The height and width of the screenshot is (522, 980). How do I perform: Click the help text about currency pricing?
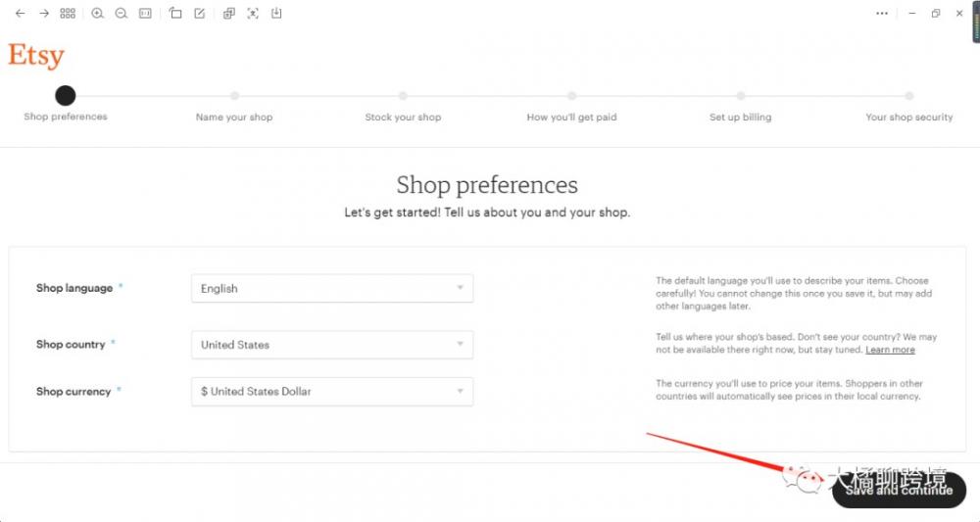[x=789, y=390]
